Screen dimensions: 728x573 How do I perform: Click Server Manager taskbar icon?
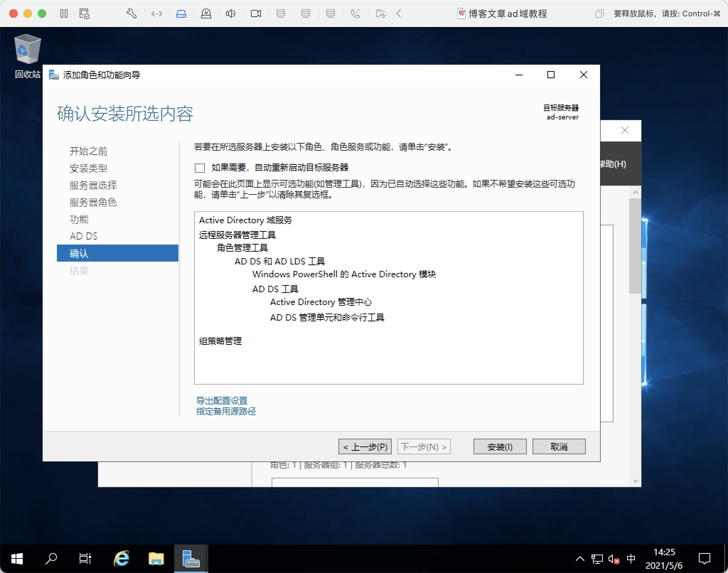(x=191, y=558)
